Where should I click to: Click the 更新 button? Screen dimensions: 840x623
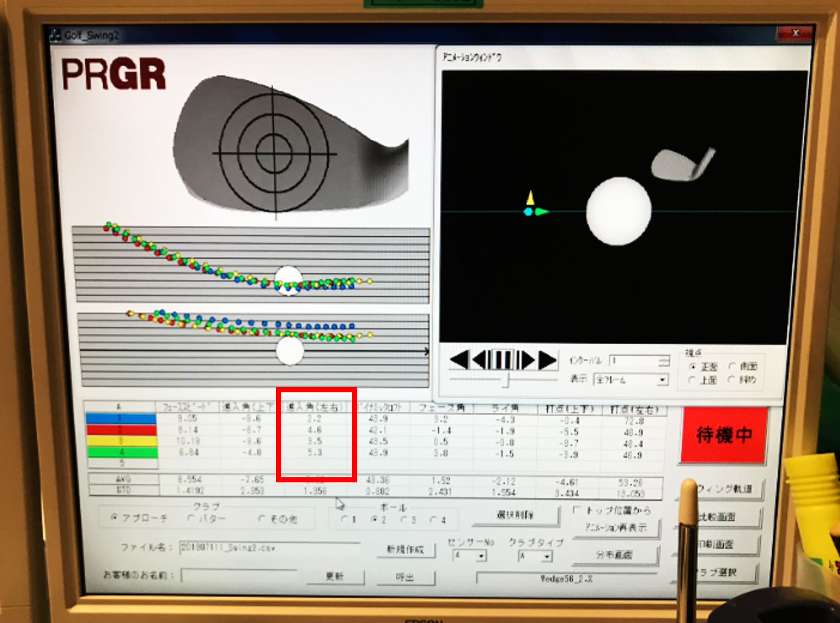point(334,576)
